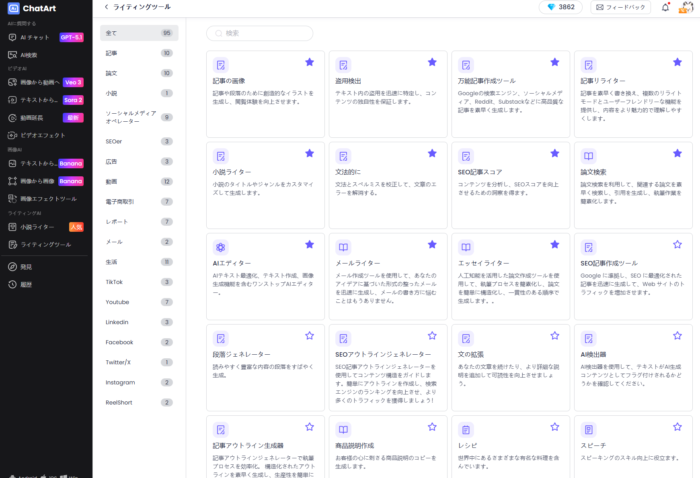The height and width of the screenshot is (478, 700).
Task: Click the レシピ card icon
Action: (x=466, y=430)
